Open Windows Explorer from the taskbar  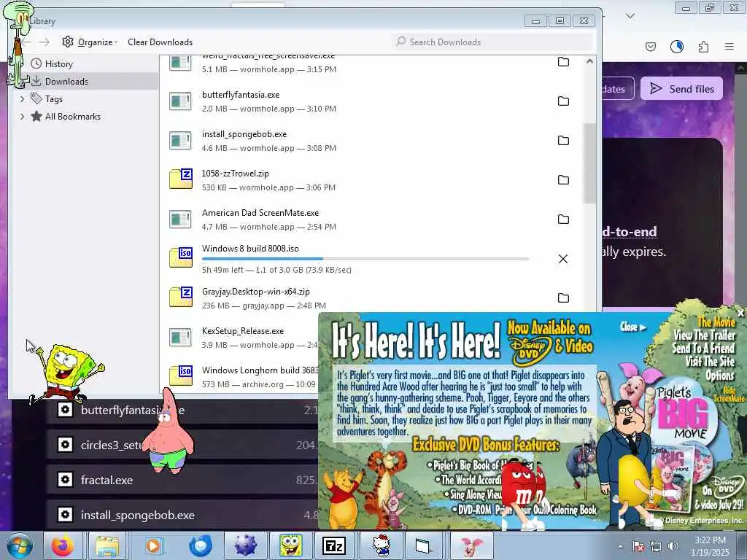(107, 545)
